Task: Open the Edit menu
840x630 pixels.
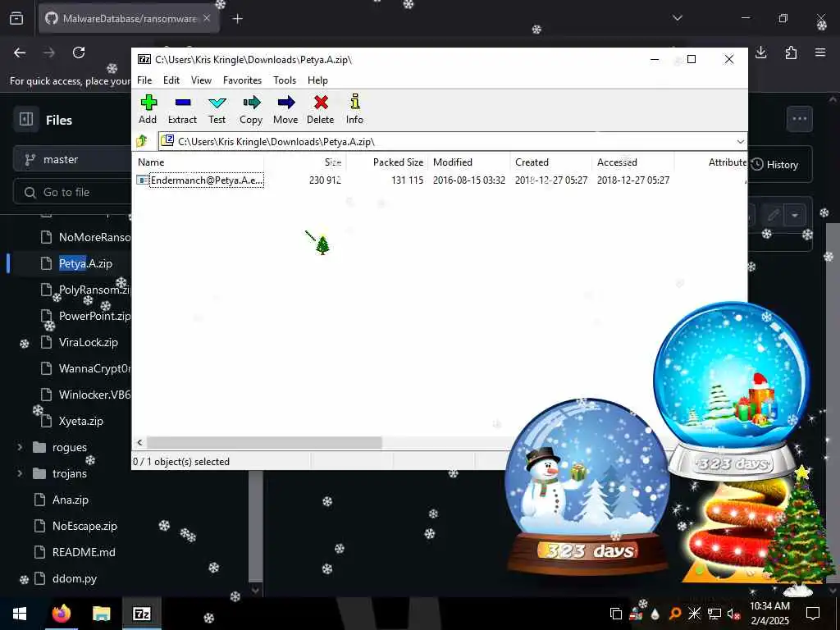Action: point(171,80)
